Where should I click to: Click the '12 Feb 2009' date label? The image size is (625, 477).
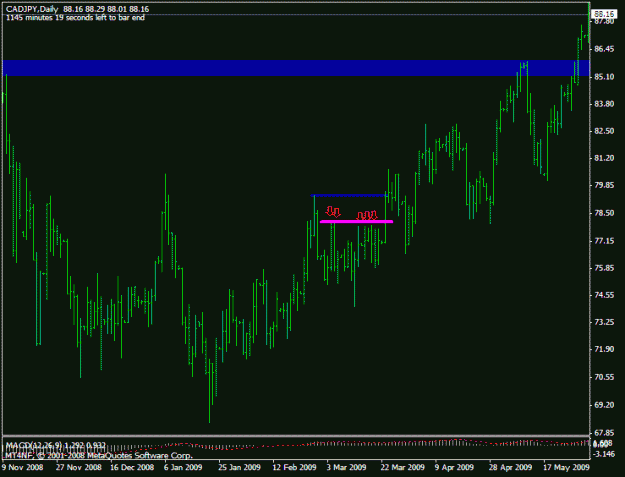[294, 467]
